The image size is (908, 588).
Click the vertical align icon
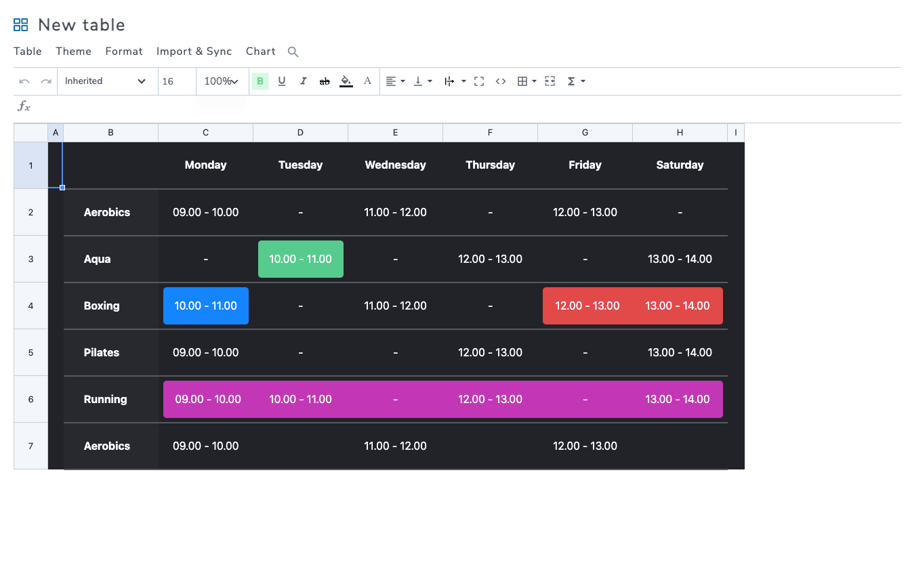coord(418,81)
